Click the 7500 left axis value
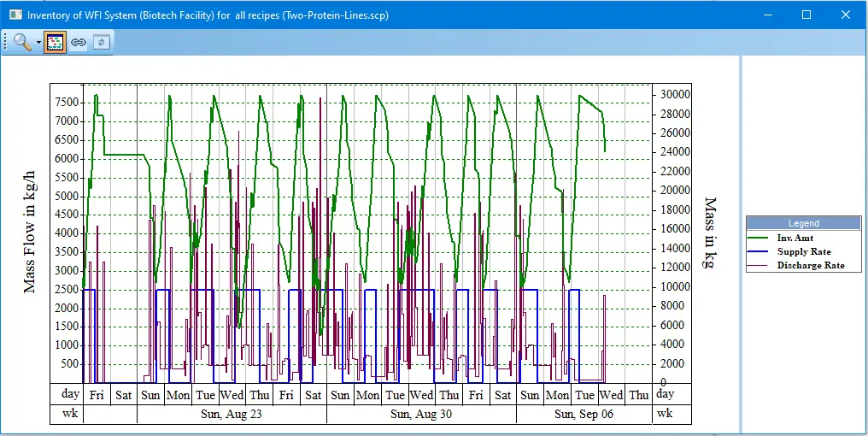868x436 pixels. point(67,103)
